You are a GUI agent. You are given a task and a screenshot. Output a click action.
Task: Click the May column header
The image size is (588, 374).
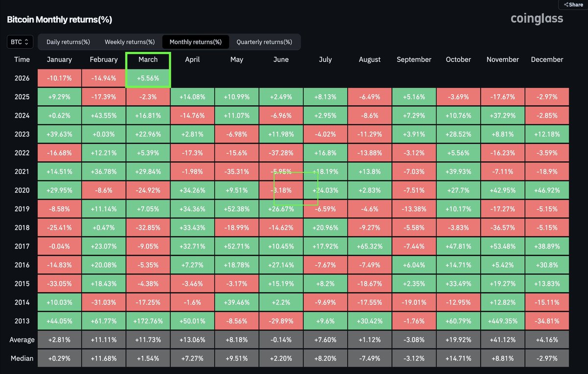coord(237,59)
